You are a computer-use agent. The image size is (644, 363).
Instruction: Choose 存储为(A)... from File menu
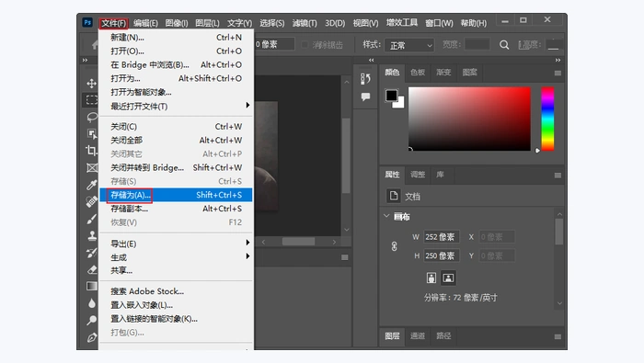pyautogui.click(x=176, y=195)
